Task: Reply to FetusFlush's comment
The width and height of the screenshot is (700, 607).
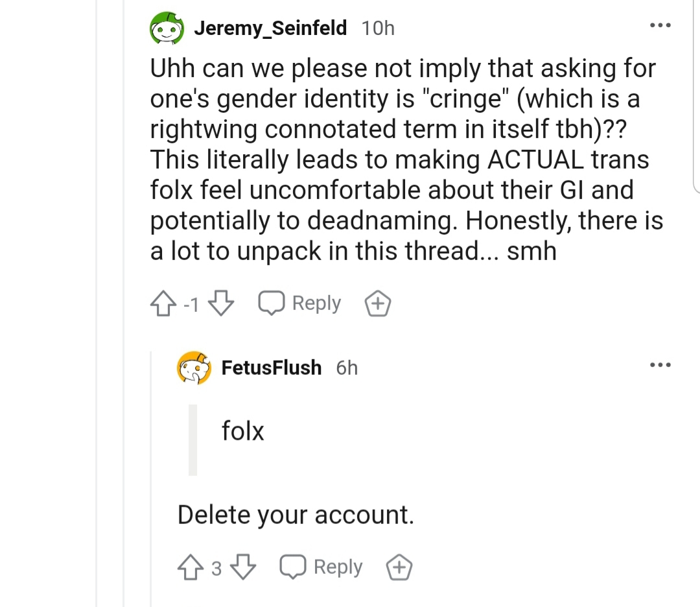Action: pos(321,567)
